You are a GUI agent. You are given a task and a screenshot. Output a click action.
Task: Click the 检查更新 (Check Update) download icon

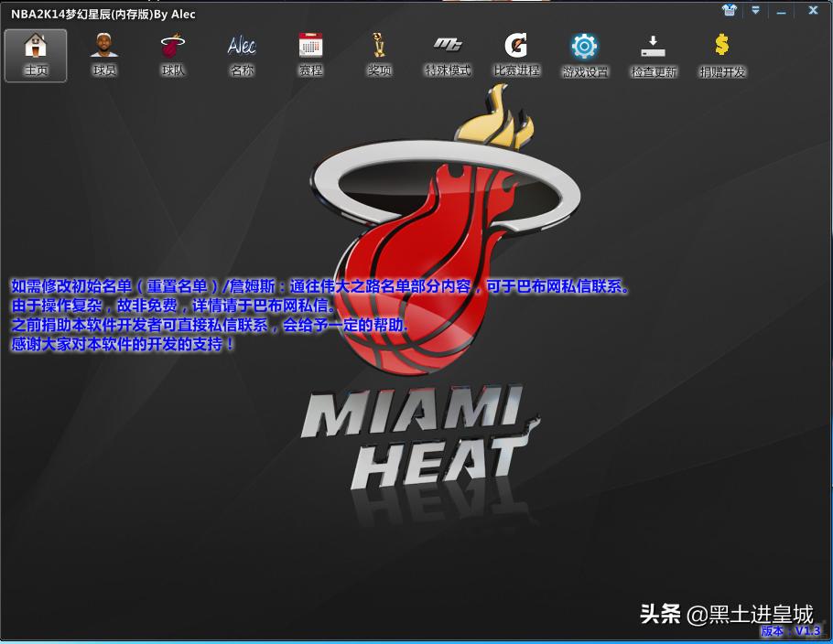(x=653, y=43)
